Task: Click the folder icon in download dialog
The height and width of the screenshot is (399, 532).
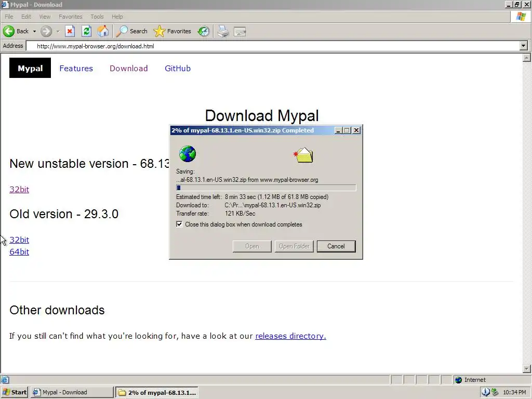Action: coord(303,155)
